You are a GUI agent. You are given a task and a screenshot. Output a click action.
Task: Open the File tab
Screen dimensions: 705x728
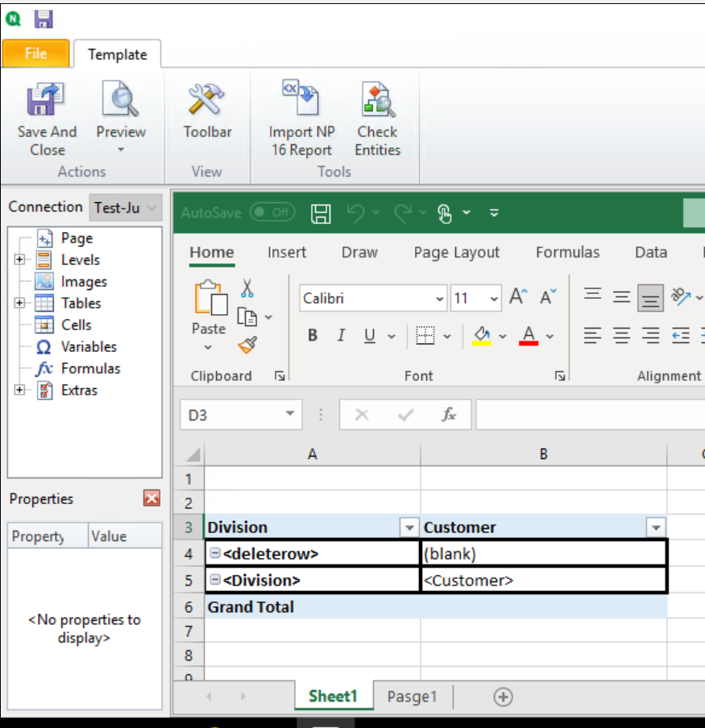click(x=35, y=53)
